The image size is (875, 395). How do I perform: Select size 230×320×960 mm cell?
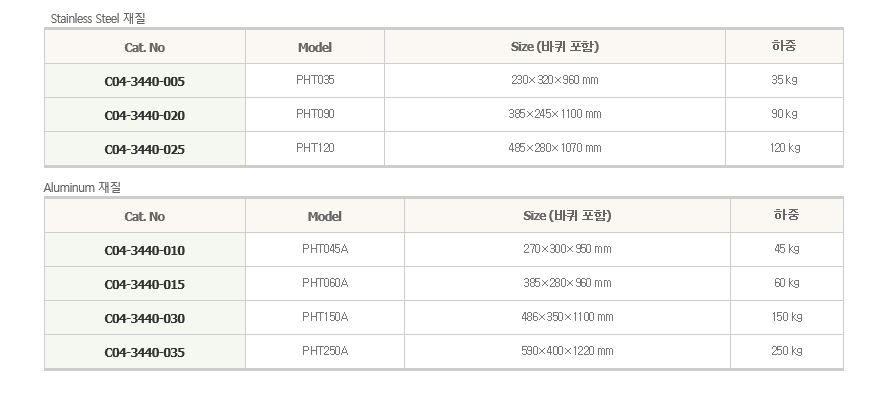[x=555, y=80]
